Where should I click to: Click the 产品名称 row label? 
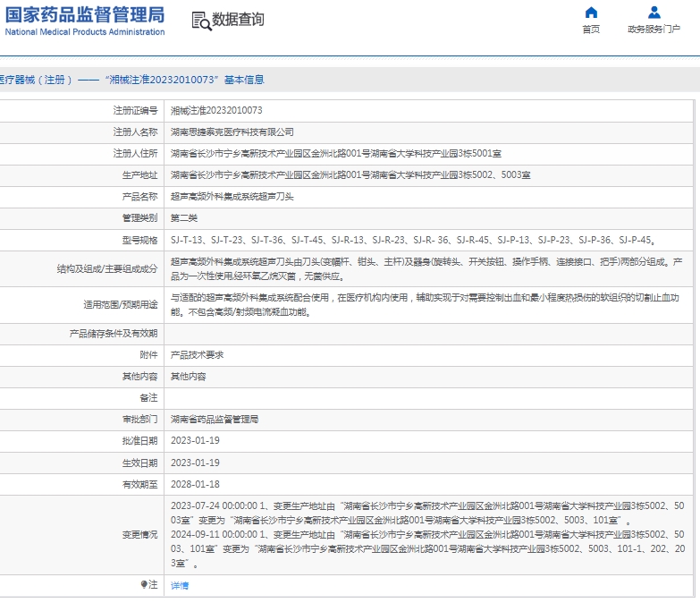point(139,197)
